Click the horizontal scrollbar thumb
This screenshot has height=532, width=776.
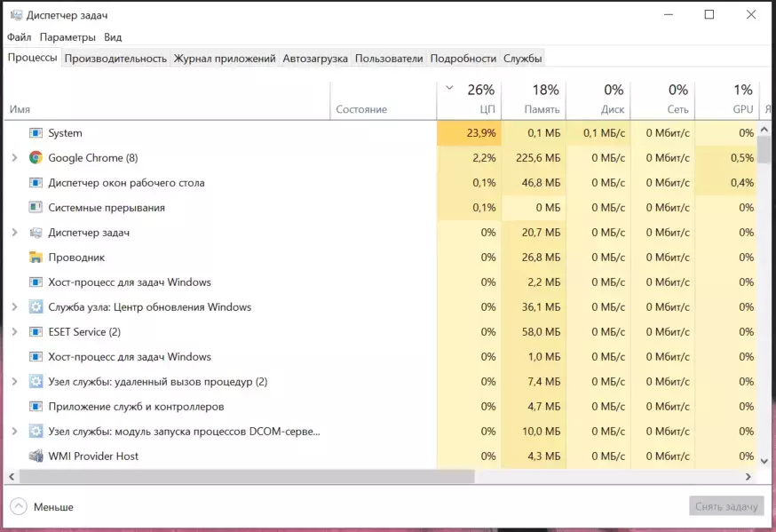pyautogui.click(x=247, y=477)
